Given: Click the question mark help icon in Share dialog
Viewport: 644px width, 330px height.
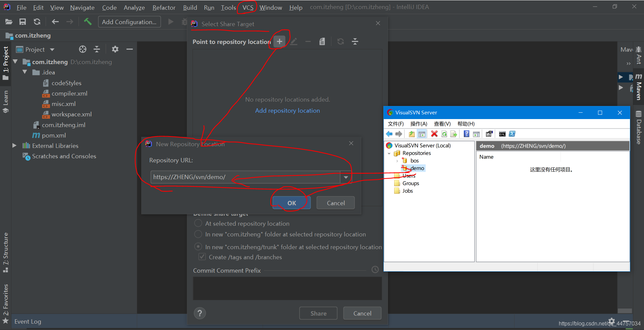Looking at the screenshot, I should tap(200, 313).
